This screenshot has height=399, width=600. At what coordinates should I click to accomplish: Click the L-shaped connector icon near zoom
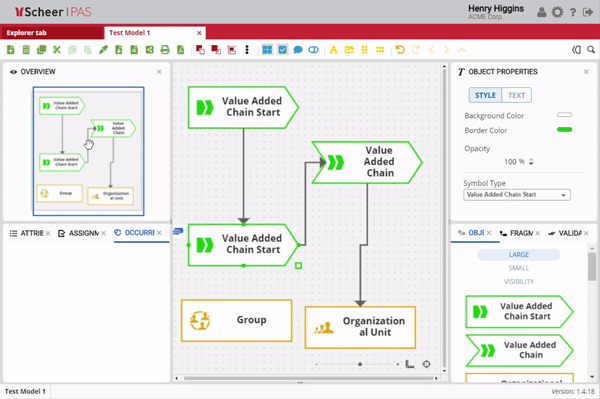pyautogui.click(x=410, y=364)
